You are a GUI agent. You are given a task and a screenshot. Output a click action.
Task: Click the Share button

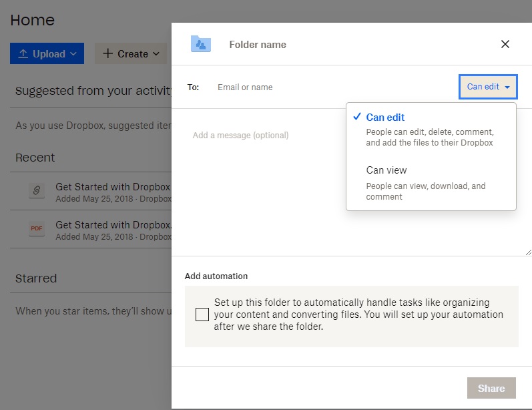(x=491, y=388)
